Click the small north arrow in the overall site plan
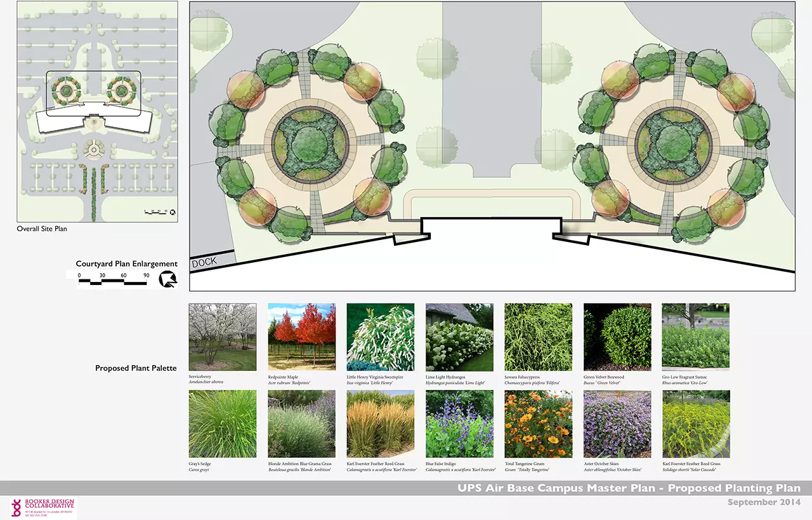 tap(172, 213)
